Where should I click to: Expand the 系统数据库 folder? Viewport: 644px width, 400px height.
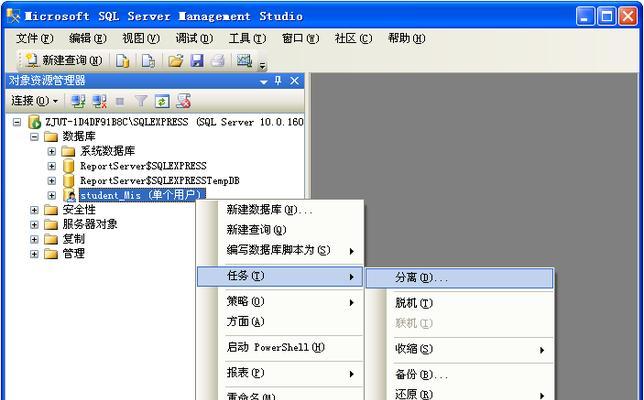click(51, 151)
